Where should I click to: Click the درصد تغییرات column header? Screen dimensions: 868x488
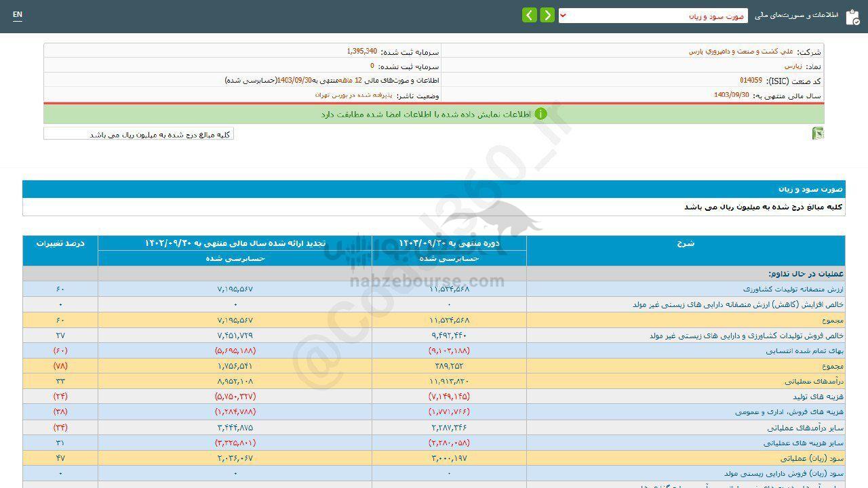click(x=60, y=243)
